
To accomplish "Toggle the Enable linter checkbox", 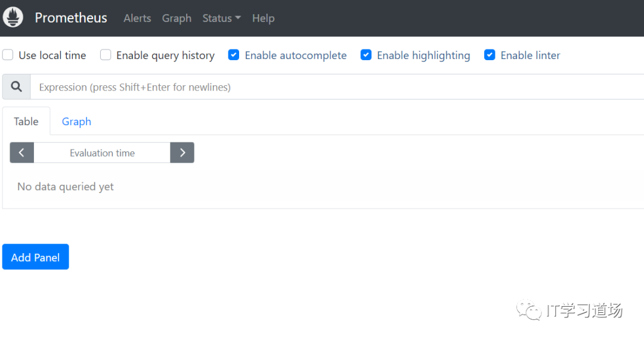I will pos(490,55).
